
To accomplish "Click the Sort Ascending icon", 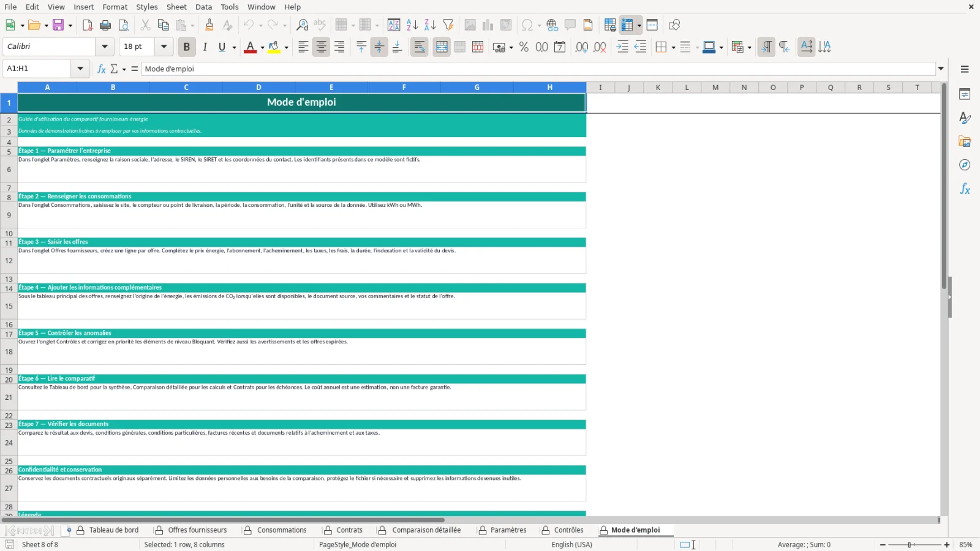I will click(412, 25).
